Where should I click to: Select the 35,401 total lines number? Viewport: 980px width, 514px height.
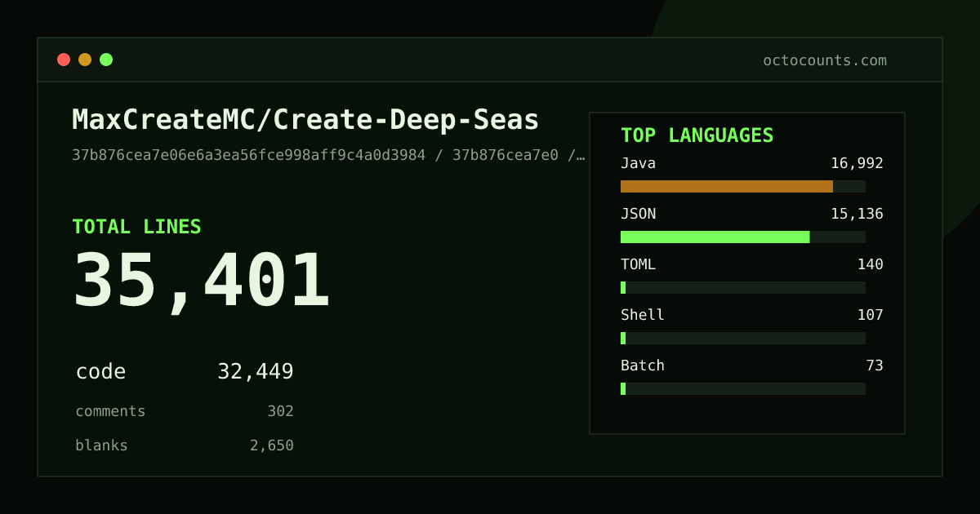point(202,281)
